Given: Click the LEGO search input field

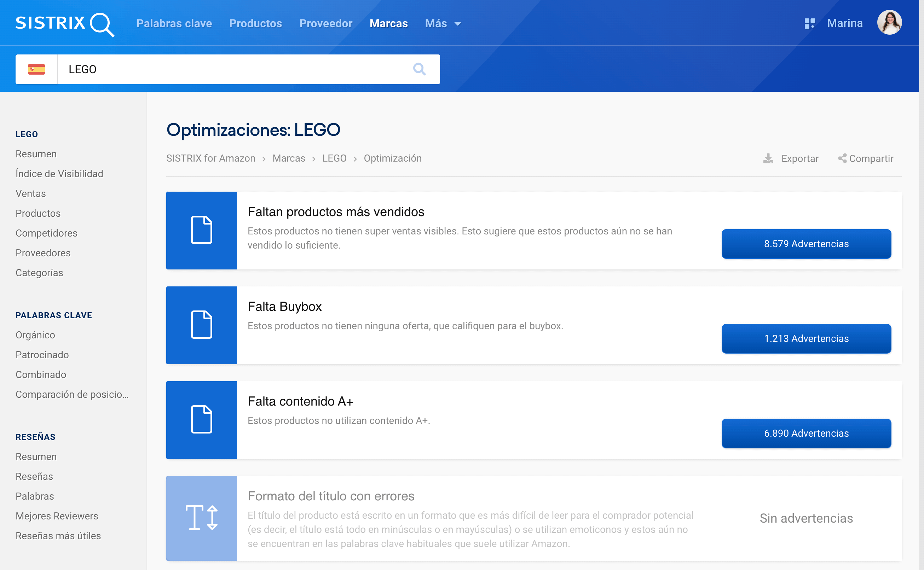Looking at the screenshot, I should [234, 69].
